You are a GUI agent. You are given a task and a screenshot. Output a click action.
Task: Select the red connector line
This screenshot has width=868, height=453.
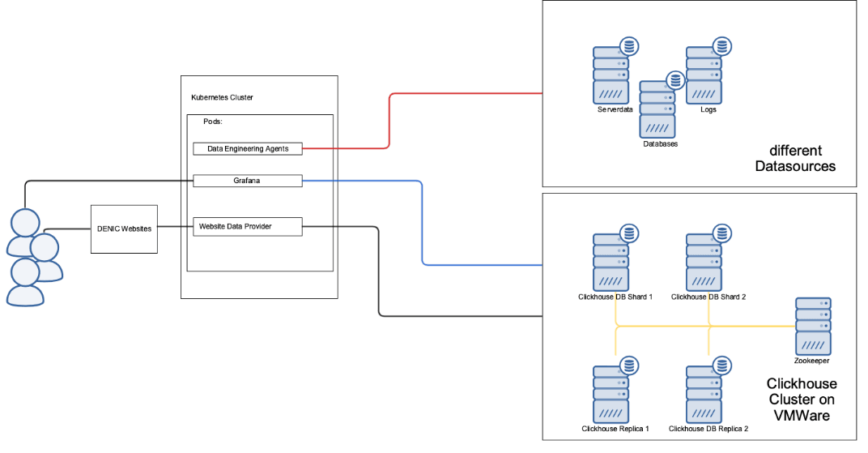389,122
